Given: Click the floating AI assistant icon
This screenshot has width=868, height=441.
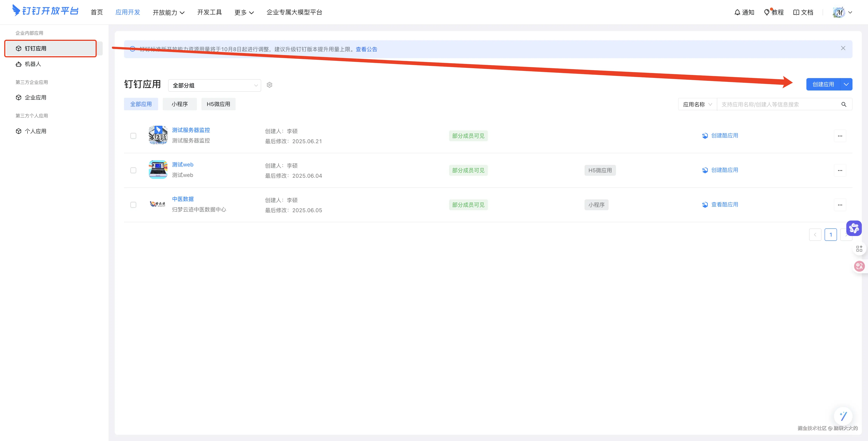Looking at the screenshot, I should tap(853, 228).
